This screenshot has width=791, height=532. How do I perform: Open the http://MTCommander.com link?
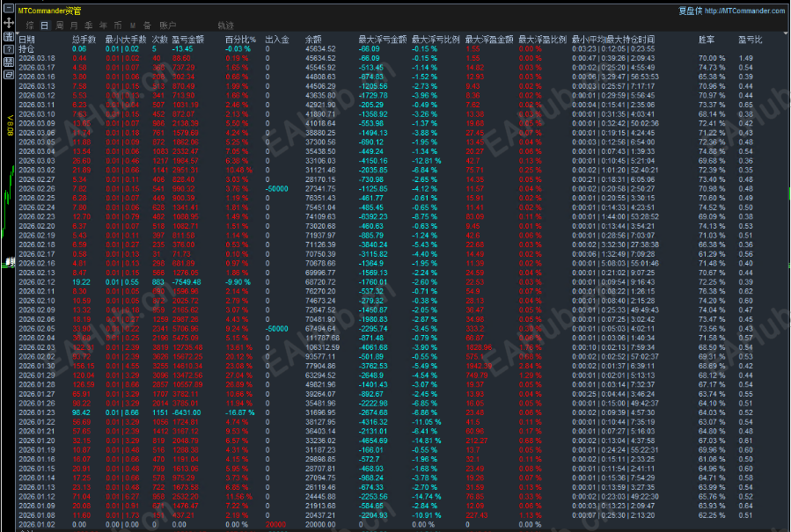[x=743, y=11]
